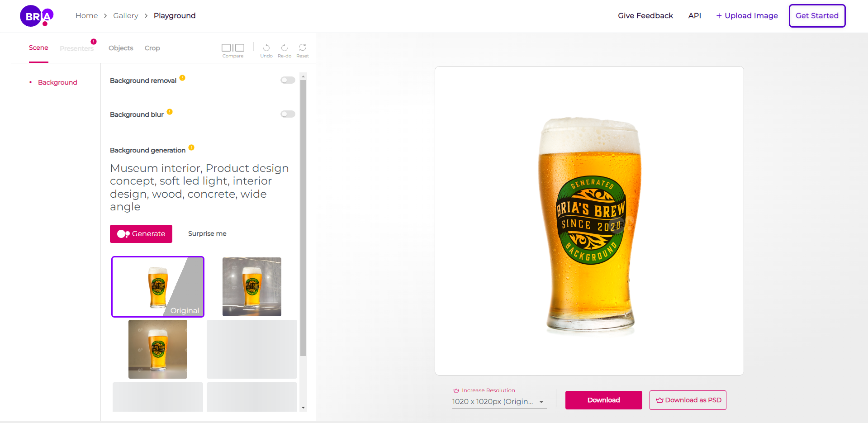Click the BRIA logo icon
Screen dimensions: 868x423
[37, 16]
